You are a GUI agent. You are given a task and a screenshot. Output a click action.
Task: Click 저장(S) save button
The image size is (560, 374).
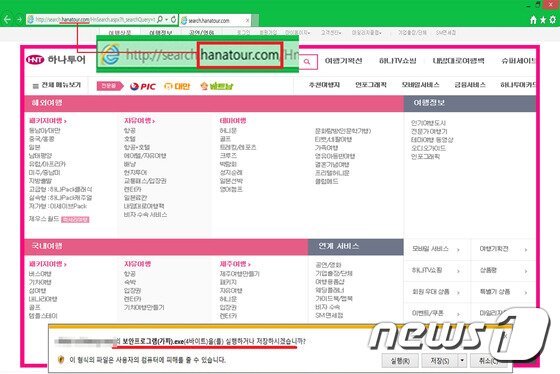click(440, 361)
